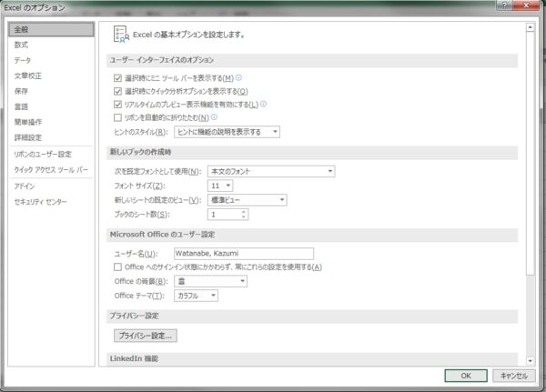Click info icon beside live preview option
The image size is (546, 392).
click(x=263, y=105)
